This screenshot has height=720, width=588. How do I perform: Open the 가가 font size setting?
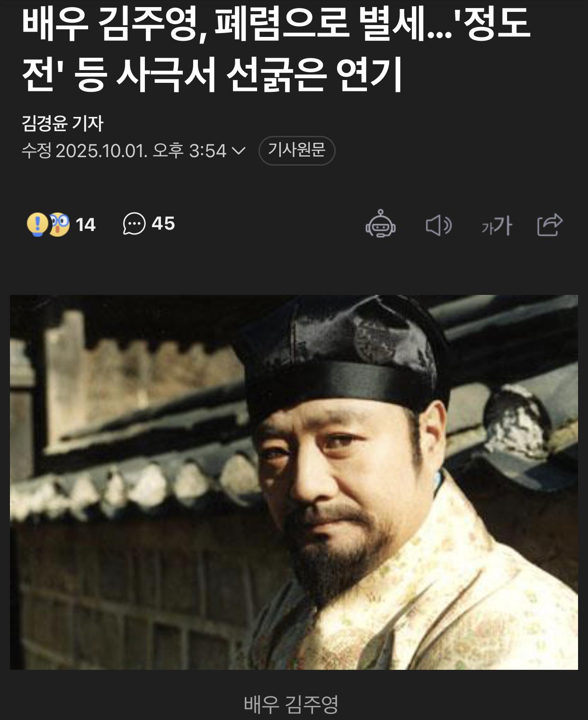point(497,225)
